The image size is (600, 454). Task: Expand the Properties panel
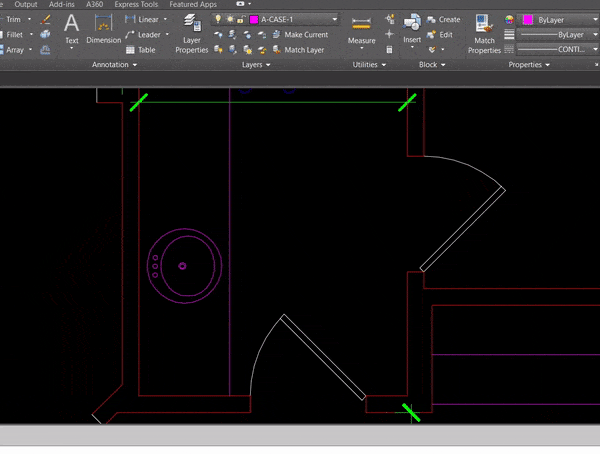(529, 65)
